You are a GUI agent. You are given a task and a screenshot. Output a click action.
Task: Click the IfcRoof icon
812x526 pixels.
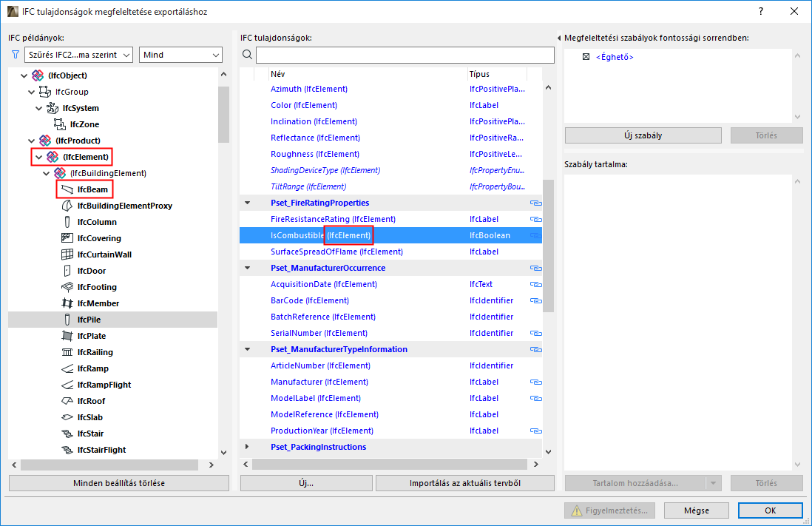point(67,401)
